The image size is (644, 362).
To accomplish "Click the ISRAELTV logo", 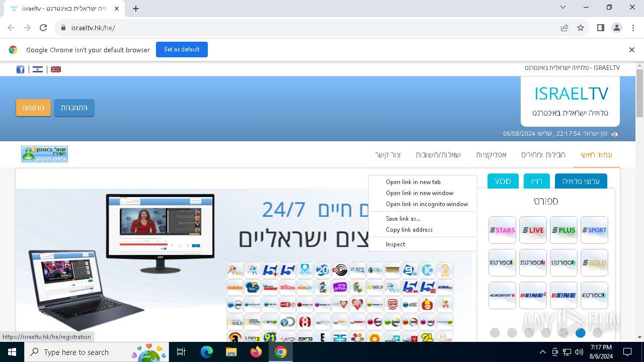I will (570, 101).
